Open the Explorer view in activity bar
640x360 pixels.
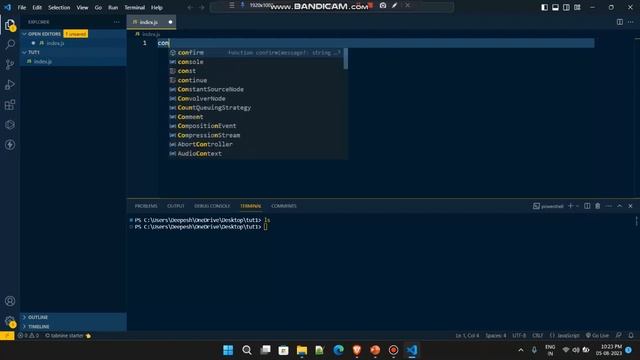click(x=10, y=25)
